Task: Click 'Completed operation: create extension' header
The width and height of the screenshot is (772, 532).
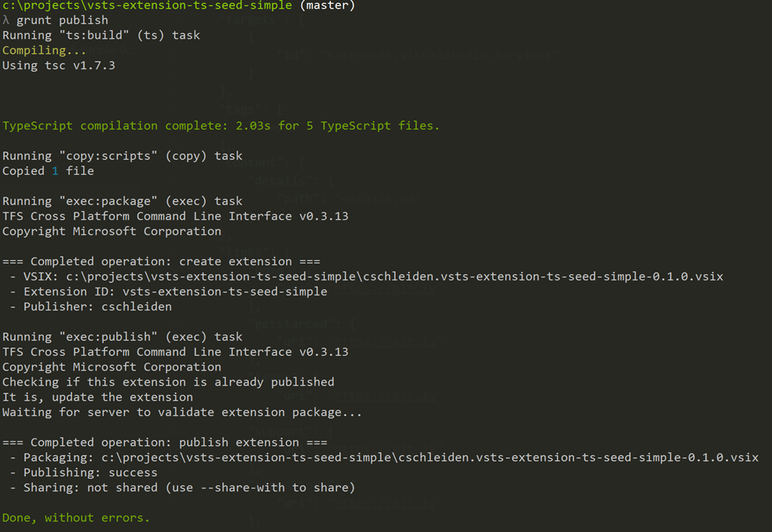Action: coord(161,261)
